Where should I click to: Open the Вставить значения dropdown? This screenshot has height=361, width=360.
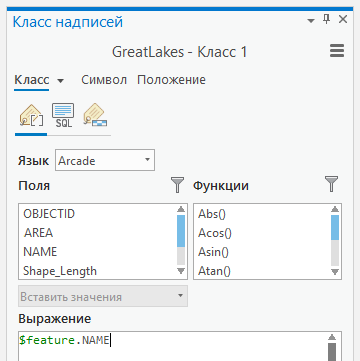(x=103, y=296)
